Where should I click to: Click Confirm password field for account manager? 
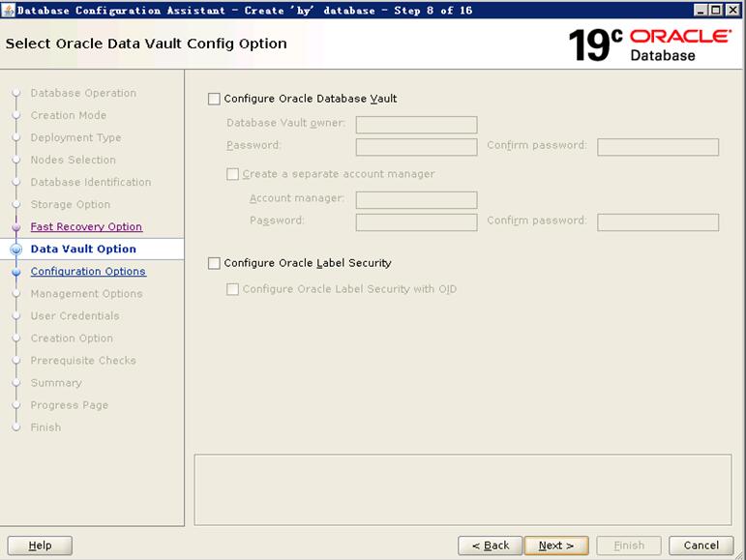tap(658, 222)
